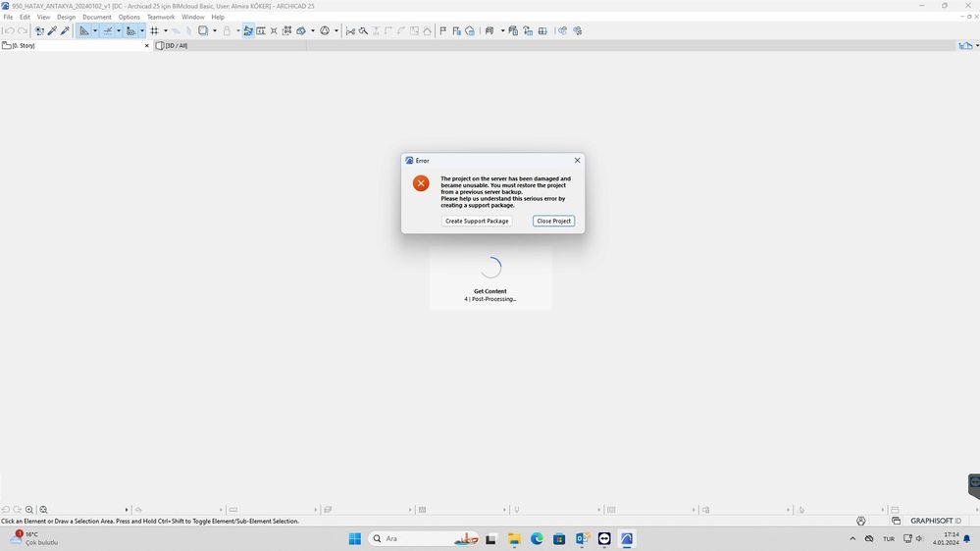Open the floor plan view dropdown arrow
This screenshot has width=980, height=551.
click(x=502, y=30)
